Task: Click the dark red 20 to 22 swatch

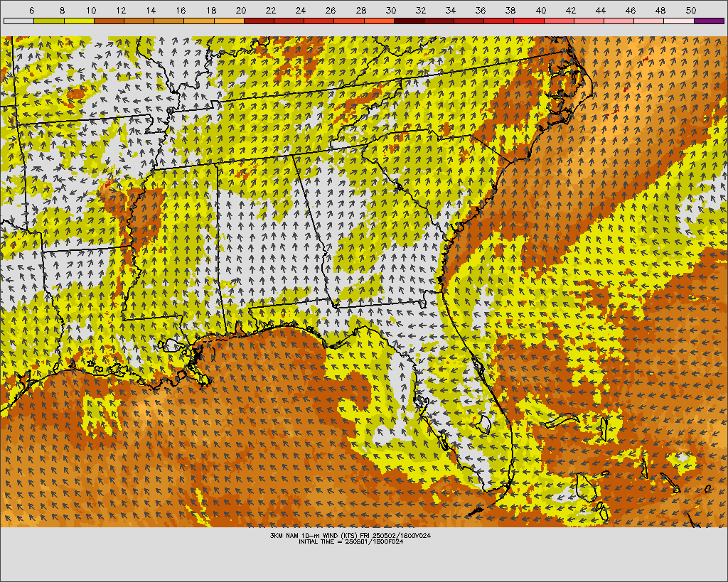Action: (259, 21)
